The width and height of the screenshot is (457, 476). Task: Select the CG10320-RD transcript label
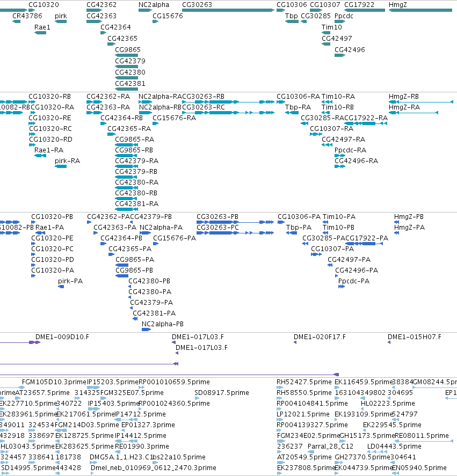pyautogui.click(x=50, y=140)
